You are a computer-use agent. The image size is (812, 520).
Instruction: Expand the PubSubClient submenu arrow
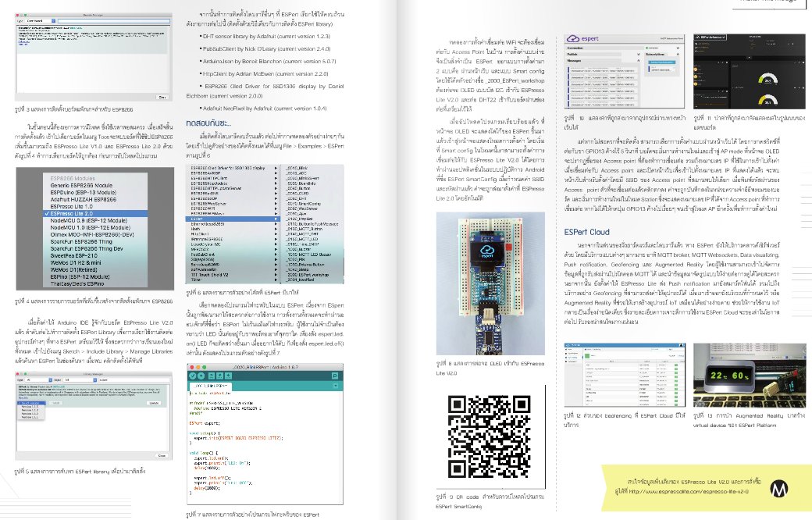[276, 255]
